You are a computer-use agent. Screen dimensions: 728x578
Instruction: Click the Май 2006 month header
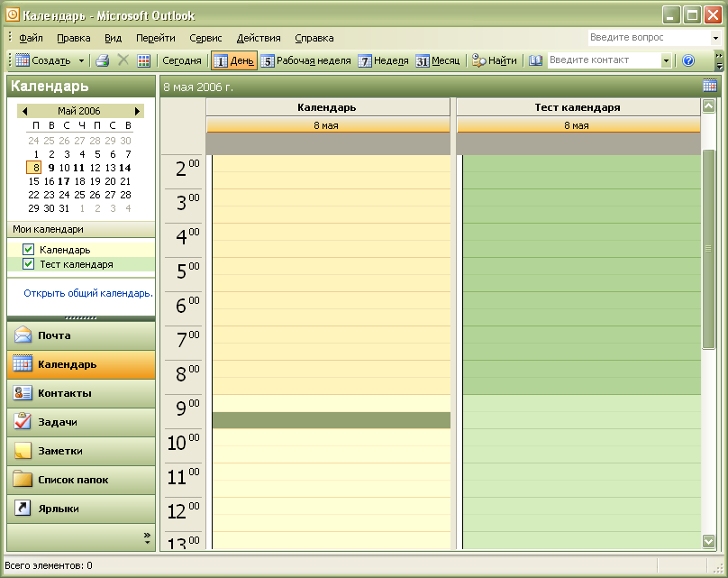coord(79,111)
